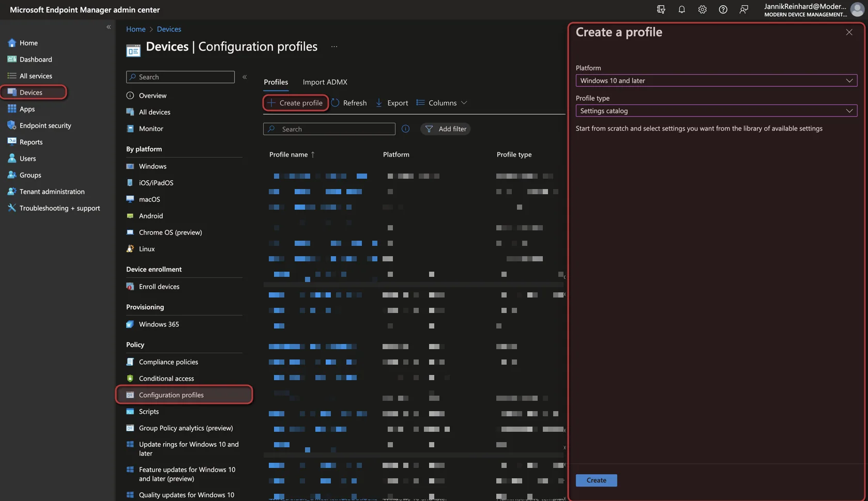Open help question mark icon
Image resolution: width=868 pixels, height=501 pixels.
click(723, 9)
